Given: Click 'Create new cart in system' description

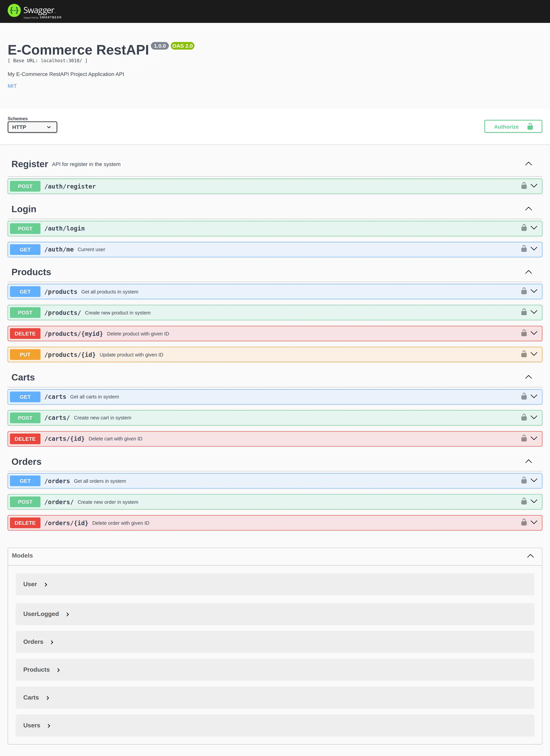Looking at the screenshot, I should 102,418.
